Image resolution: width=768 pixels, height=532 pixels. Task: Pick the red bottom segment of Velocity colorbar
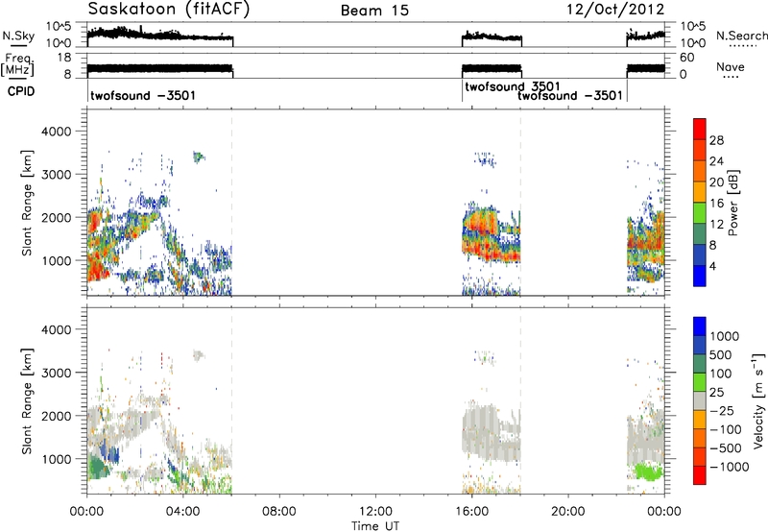(x=700, y=475)
